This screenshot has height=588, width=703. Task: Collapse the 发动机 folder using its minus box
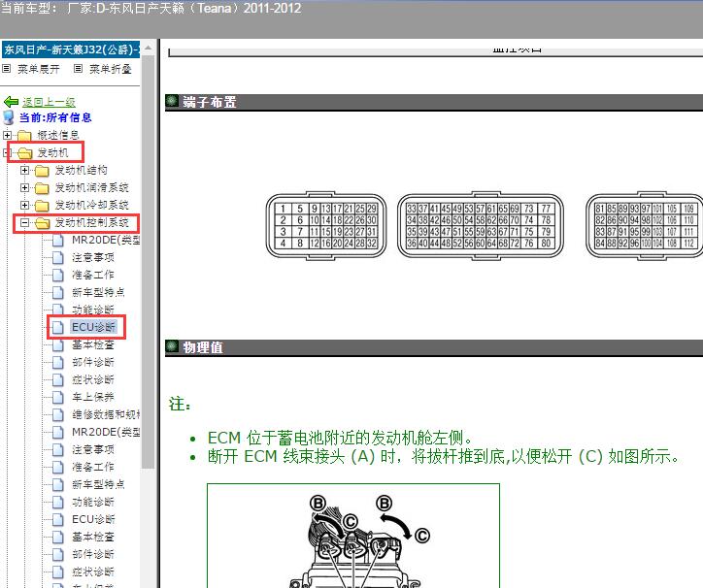point(6,153)
